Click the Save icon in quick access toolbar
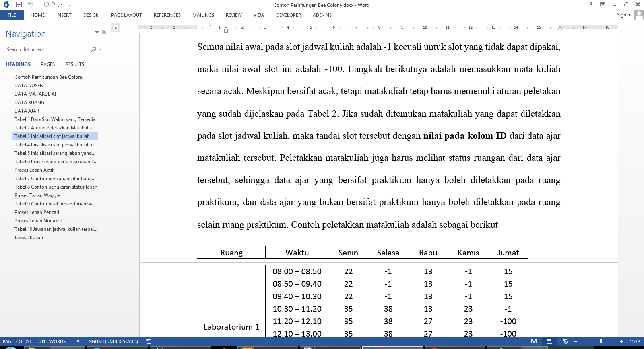Screen dimensions: 644x349 click(x=19, y=4)
